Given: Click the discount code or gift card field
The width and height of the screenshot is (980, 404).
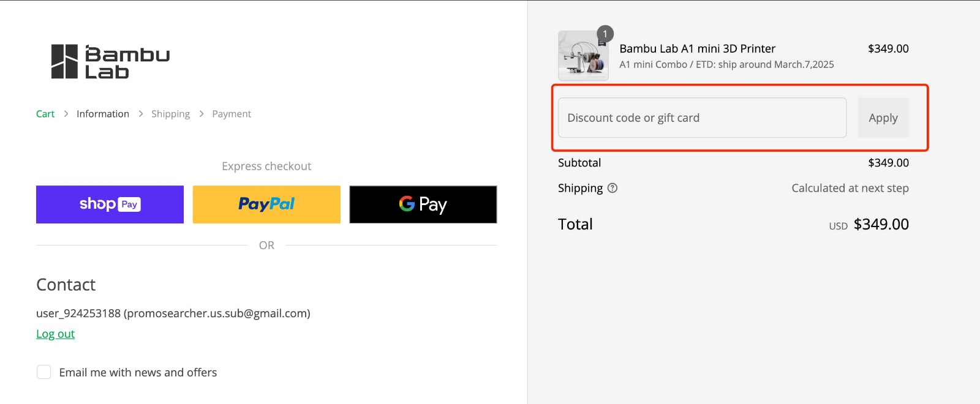Looking at the screenshot, I should [701, 118].
